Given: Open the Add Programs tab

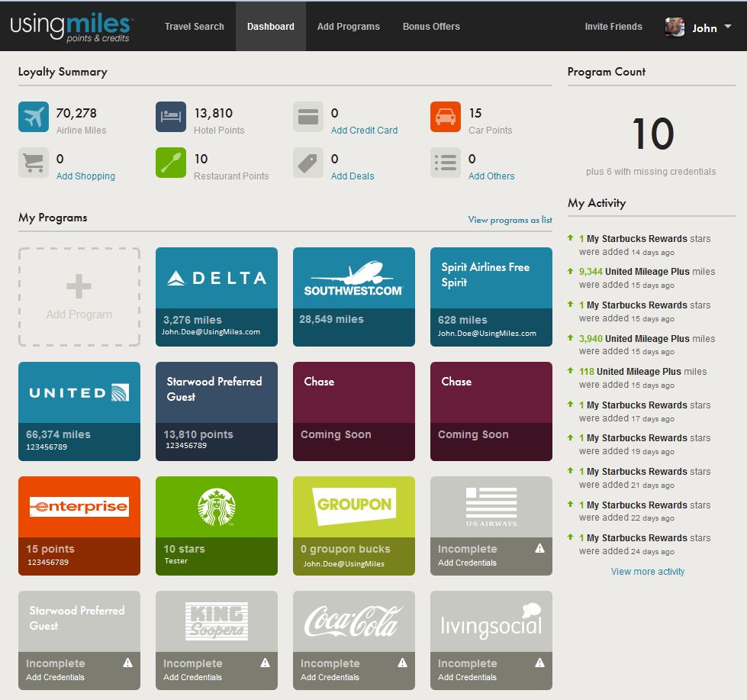Looking at the screenshot, I should [349, 27].
